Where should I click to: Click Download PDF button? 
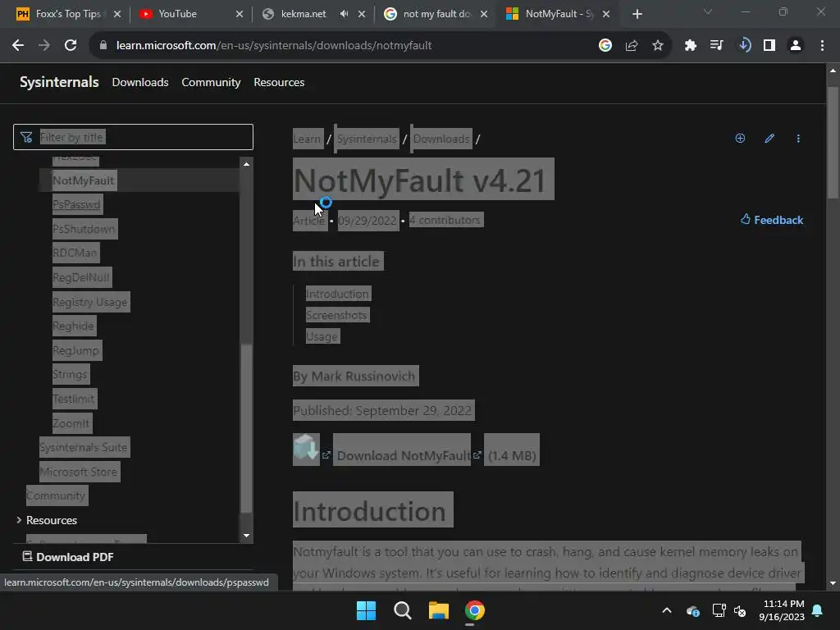click(x=68, y=557)
